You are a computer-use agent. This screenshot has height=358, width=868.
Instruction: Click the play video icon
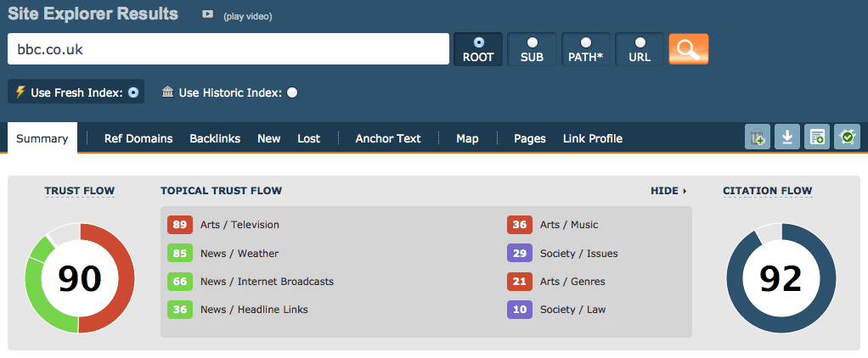point(207,14)
